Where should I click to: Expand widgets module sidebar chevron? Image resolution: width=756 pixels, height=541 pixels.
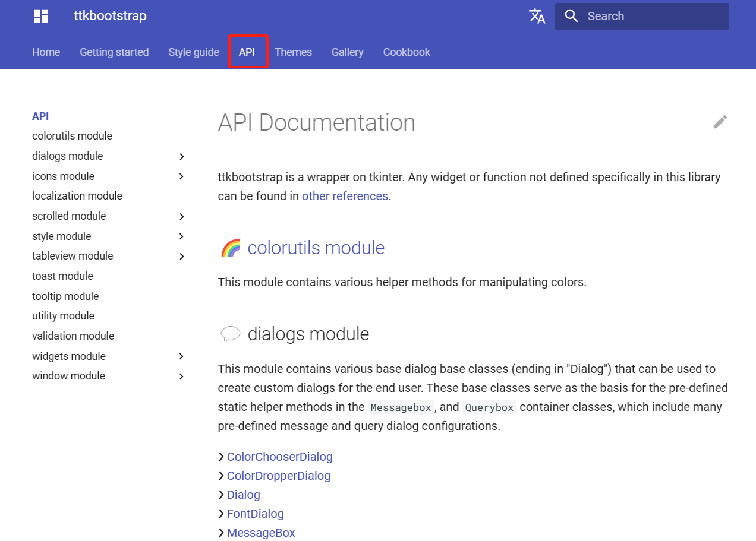pyautogui.click(x=182, y=356)
